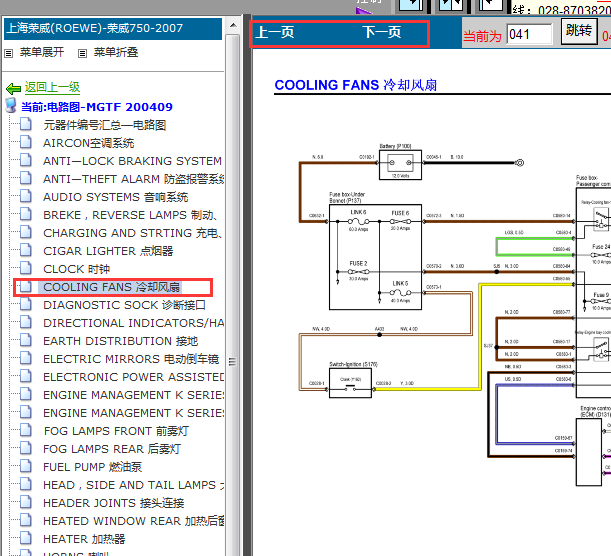This screenshot has height=556, width=611.
Task: Open FOG LAMPS FRONT 前雾灯 document icon
Action: pyautogui.click(x=26, y=430)
